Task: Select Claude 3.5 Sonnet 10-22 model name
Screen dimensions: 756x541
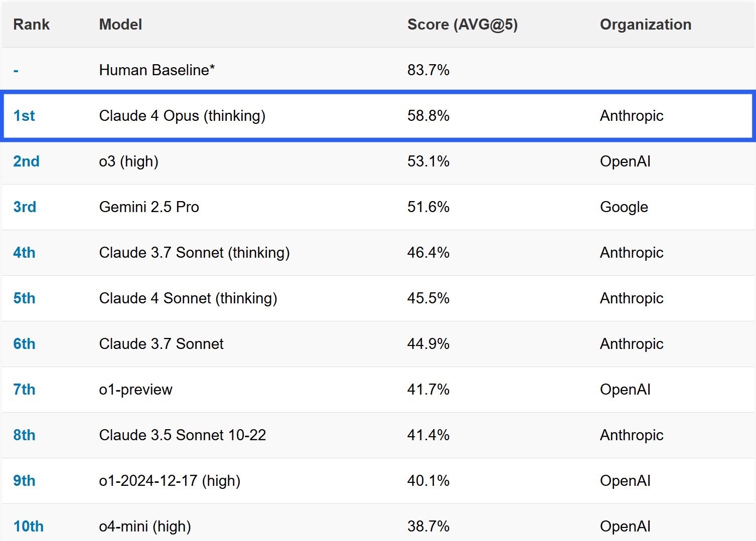Action: pos(183,435)
